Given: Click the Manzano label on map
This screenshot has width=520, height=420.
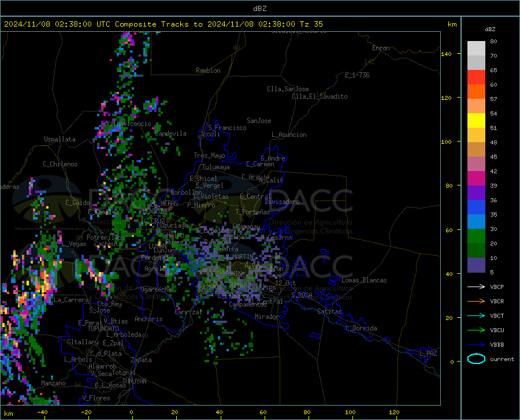Looking at the screenshot, I should 53,383.
